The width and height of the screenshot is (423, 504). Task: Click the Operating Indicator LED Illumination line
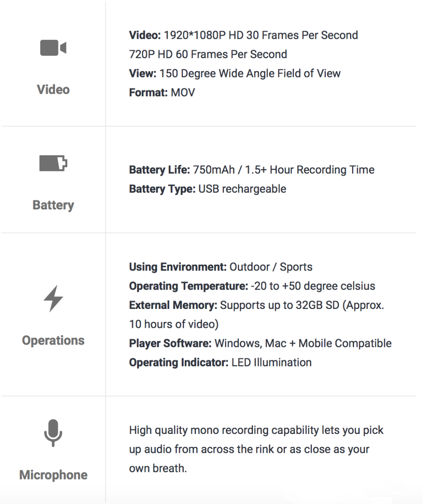click(x=220, y=362)
